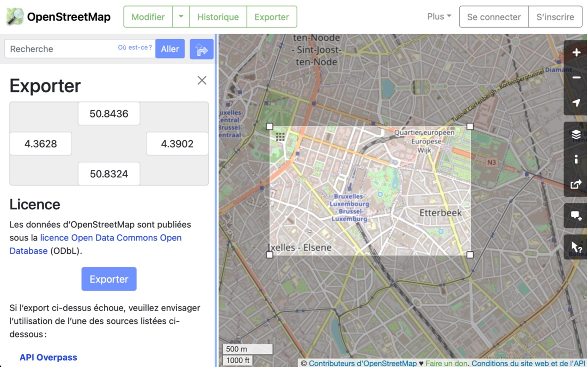Click the map zoom out minus icon
Image resolution: width=588 pixels, height=368 pixels.
576,78
